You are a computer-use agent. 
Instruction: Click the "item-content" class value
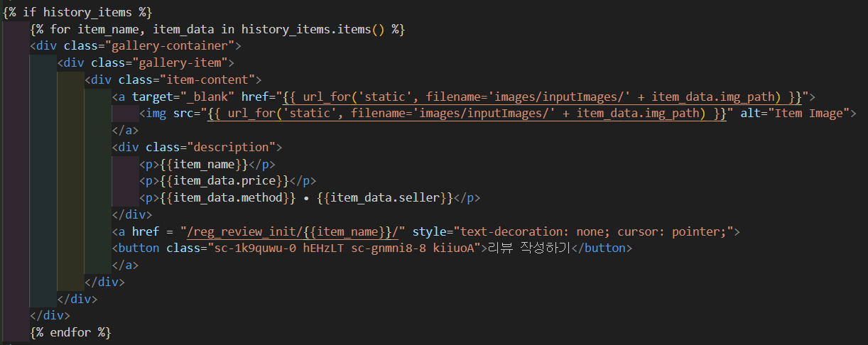pos(210,80)
